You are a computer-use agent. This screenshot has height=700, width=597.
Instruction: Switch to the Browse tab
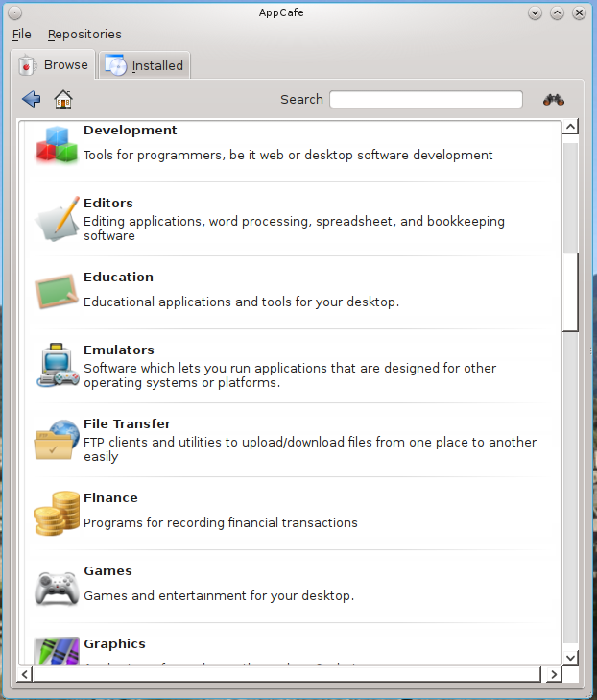[53, 64]
